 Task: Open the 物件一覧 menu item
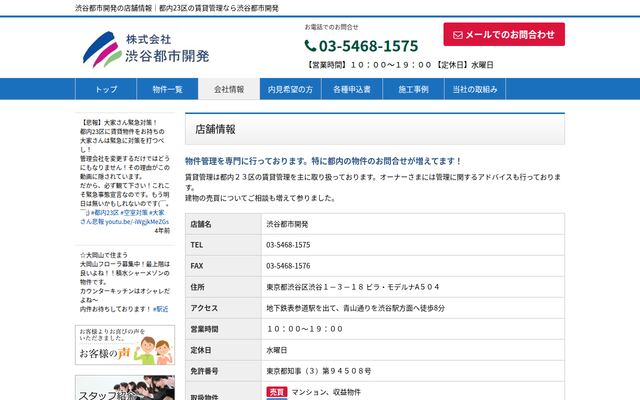(167, 89)
